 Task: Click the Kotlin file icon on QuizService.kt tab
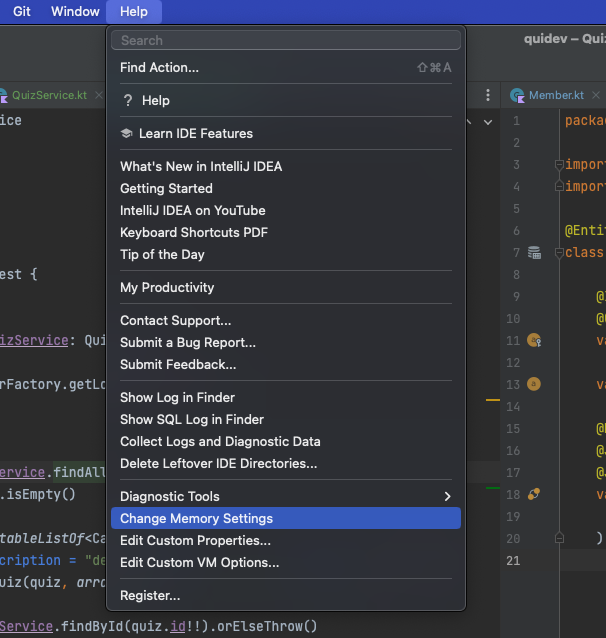click(x=3, y=95)
